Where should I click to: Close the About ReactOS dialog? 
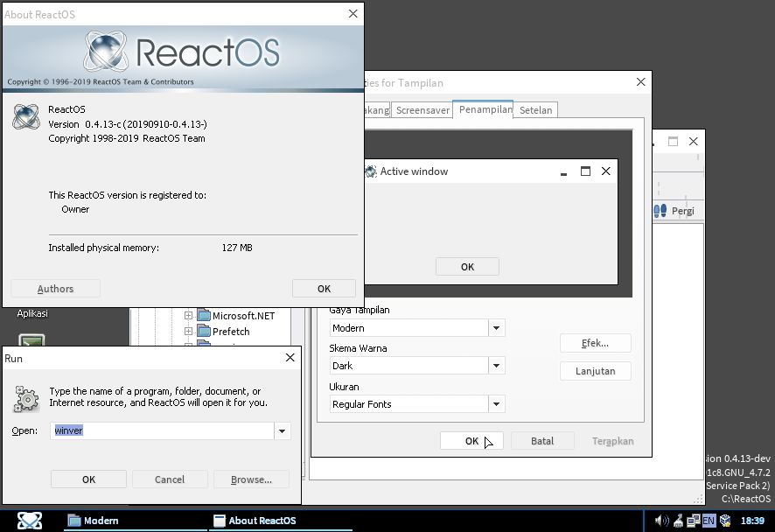(353, 13)
